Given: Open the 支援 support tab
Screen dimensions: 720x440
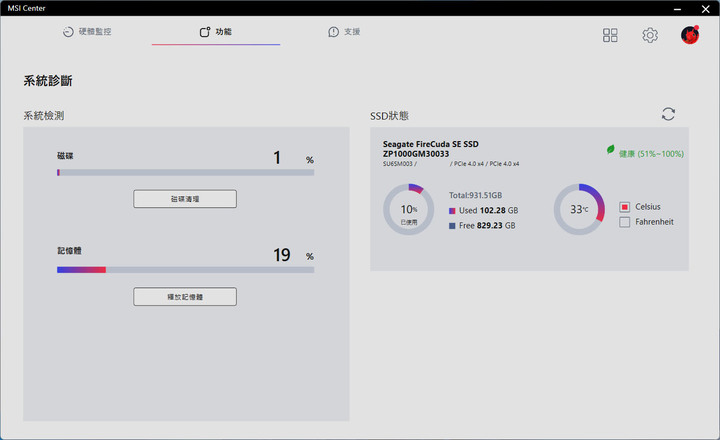Looking at the screenshot, I should (x=344, y=32).
